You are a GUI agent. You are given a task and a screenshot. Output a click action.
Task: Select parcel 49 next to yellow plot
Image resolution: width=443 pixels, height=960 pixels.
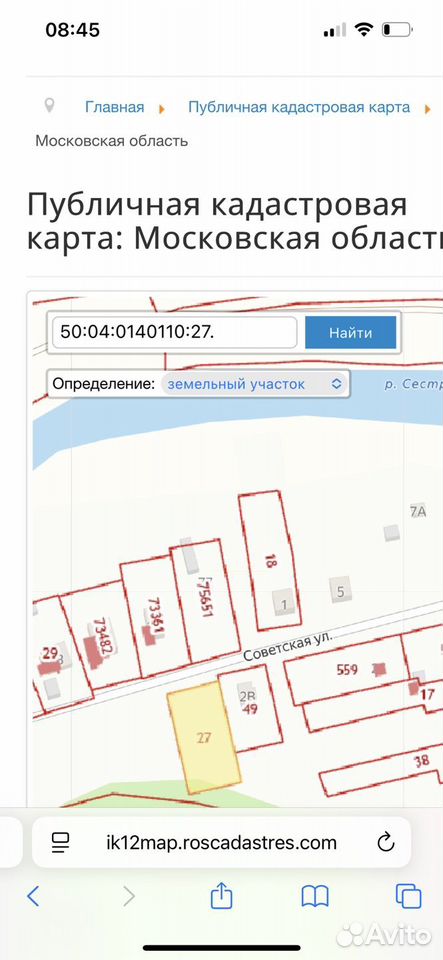(x=250, y=710)
